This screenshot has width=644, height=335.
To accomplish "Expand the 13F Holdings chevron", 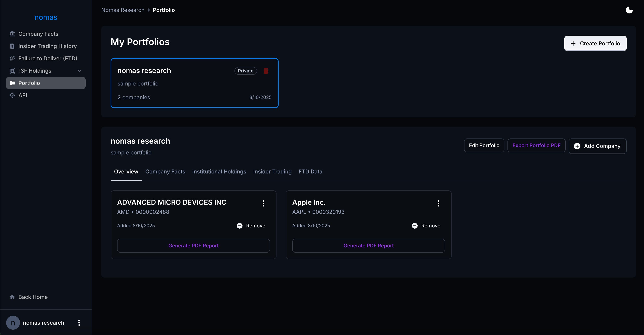I will (x=79, y=71).
